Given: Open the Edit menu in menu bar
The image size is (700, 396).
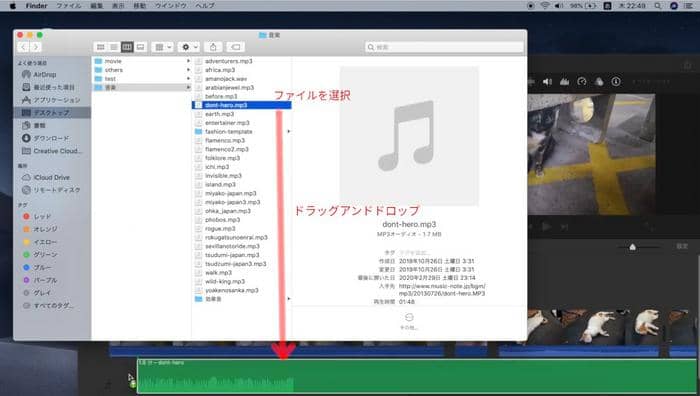Looking at the screenshot, I should (x=96, y=6).
